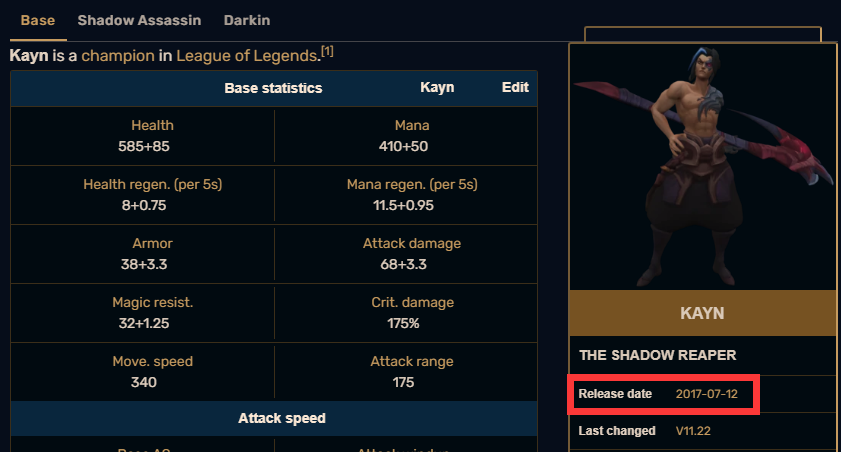Click Edit in Base statistics header
Screen dimensions: 841x452
click(x=515, y=87)
